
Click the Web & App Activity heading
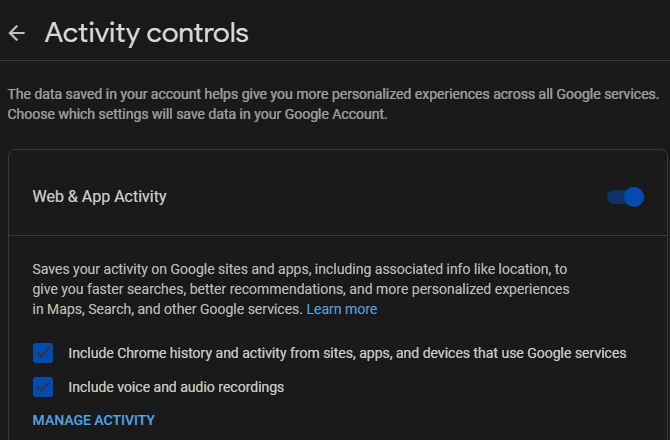coord(100,197)
